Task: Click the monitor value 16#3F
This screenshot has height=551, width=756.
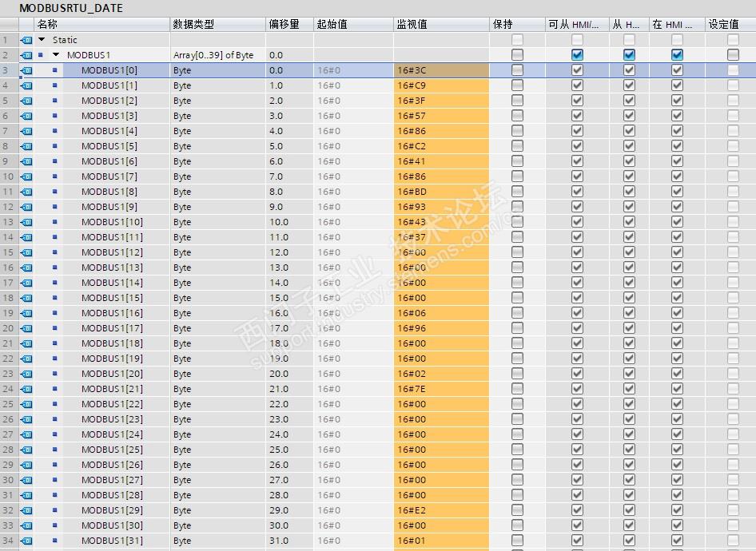Action: (x=441, y=101)
